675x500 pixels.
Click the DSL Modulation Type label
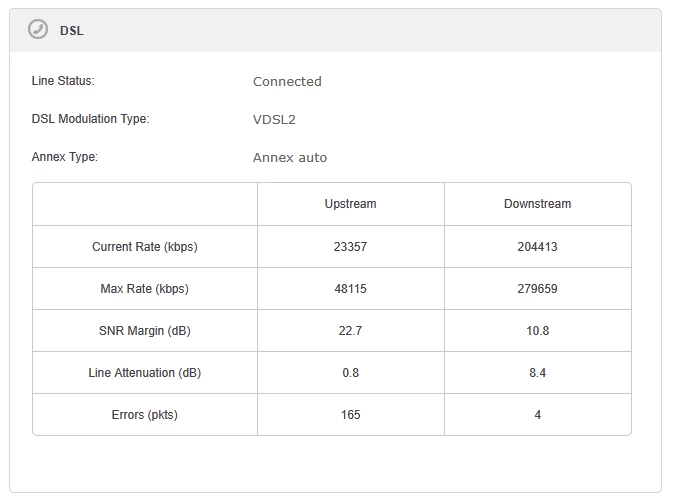coord(90,119)
